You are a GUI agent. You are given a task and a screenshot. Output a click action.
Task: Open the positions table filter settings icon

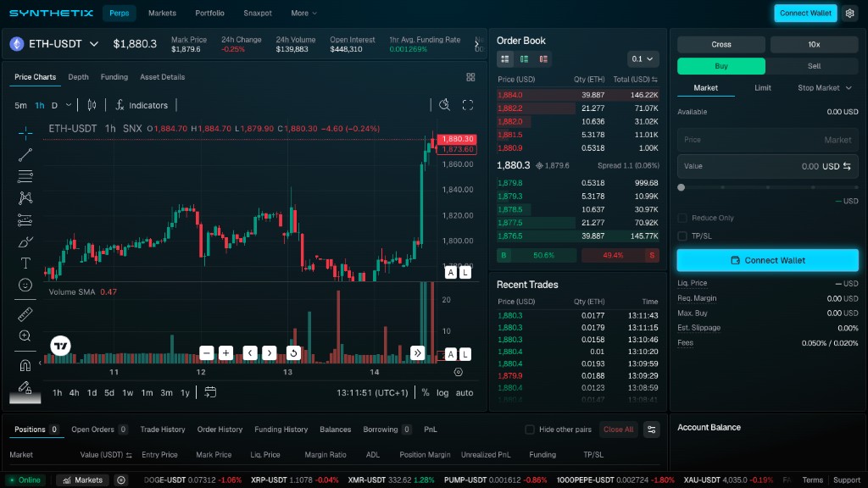(x=652, y=430)
